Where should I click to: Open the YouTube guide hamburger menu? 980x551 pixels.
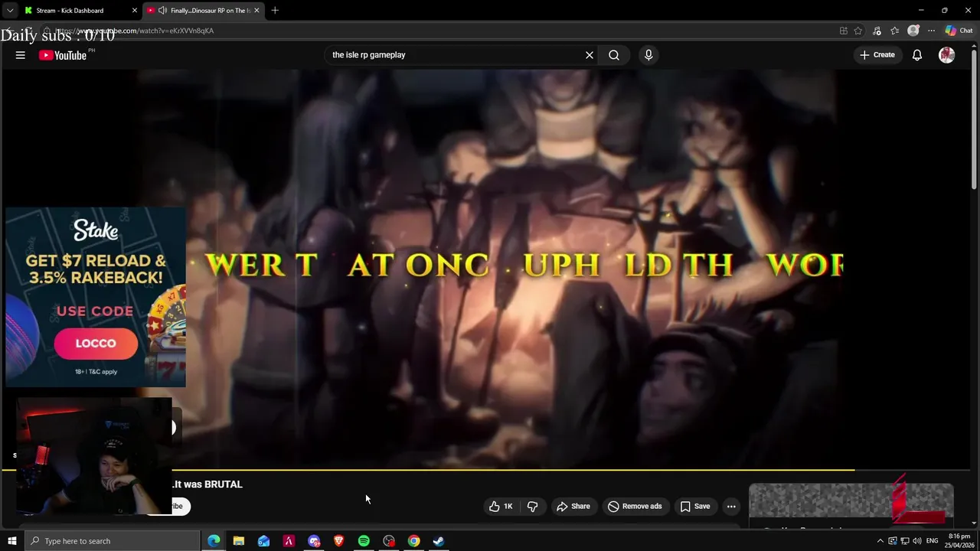(x=21, y=55)
